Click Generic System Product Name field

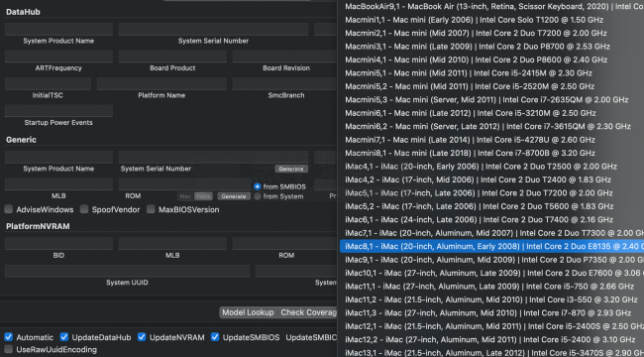pyautogui.click(x=58, y=157)
